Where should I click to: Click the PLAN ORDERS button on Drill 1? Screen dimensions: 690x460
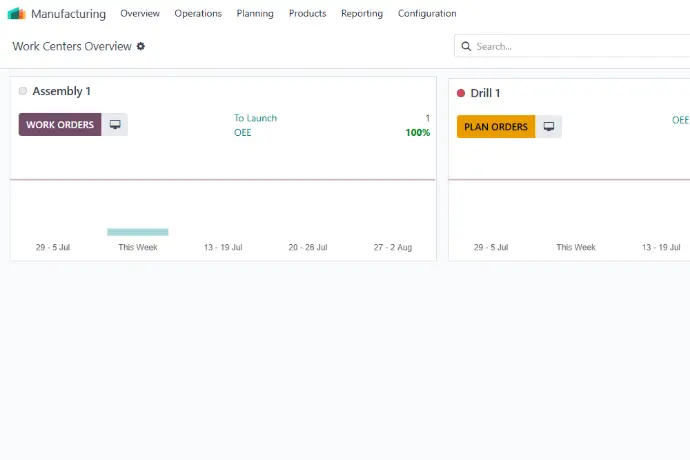click(x=496, y=127)
